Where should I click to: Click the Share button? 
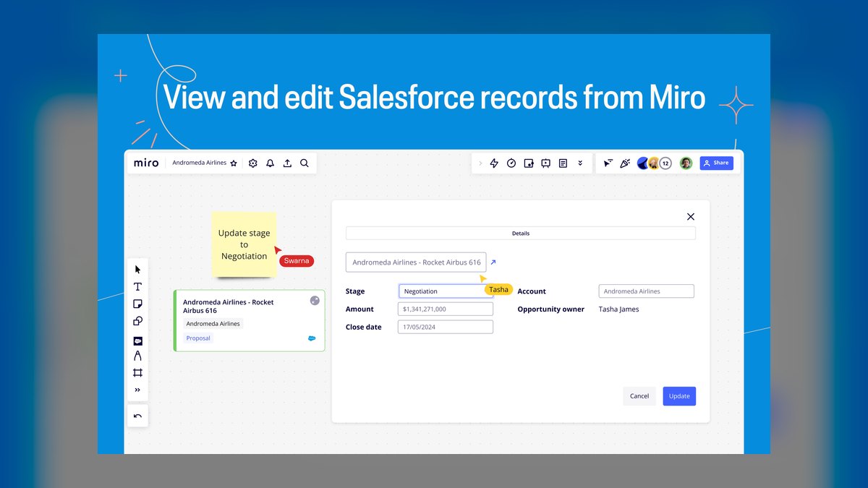[x=716, y=163]
